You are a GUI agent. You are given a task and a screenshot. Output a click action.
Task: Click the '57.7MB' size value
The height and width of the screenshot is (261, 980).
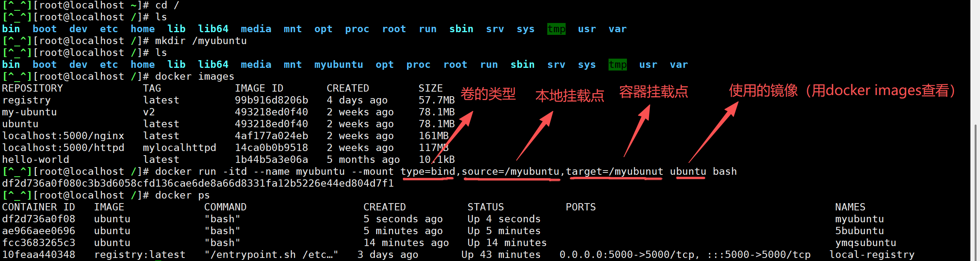tap(437, 100)
